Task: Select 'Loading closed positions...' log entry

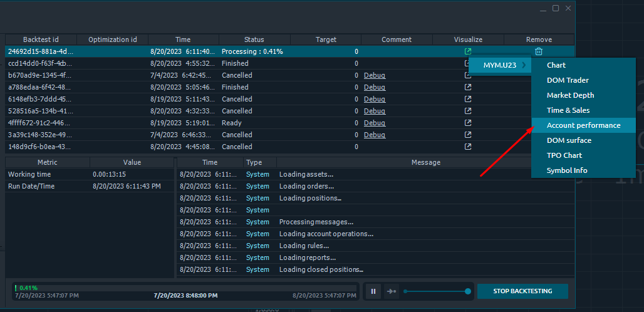Action: click(x=321, y=269)
